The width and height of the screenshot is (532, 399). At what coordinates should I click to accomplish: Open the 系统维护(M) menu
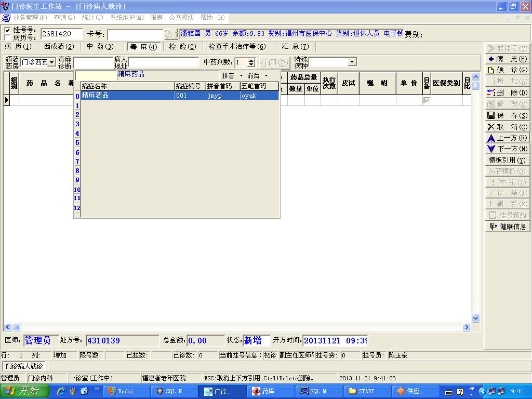pyautogui.click(x=127, y=18)
